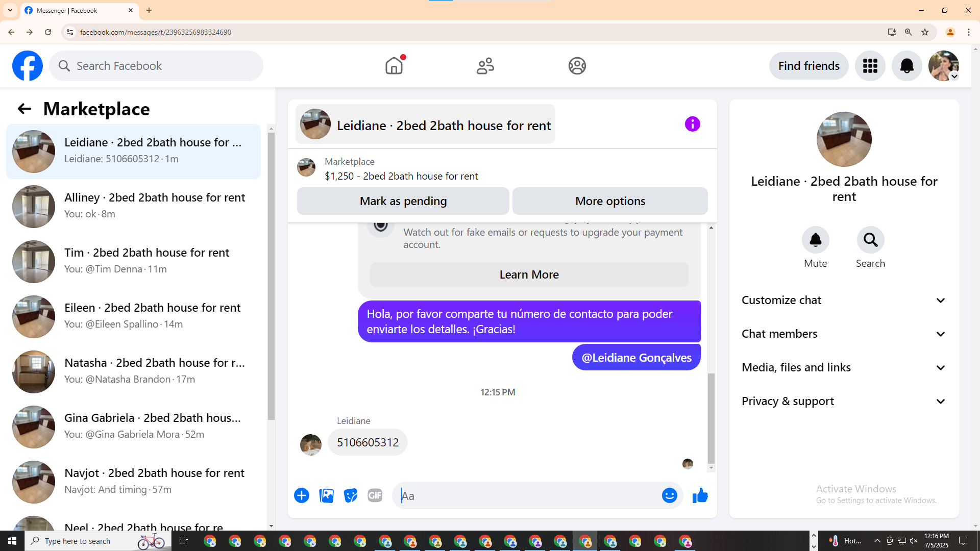Image resolution: width=980 pixels, height=551 pixels.
Task: Open the Friends tab
Action: point(485,66)
